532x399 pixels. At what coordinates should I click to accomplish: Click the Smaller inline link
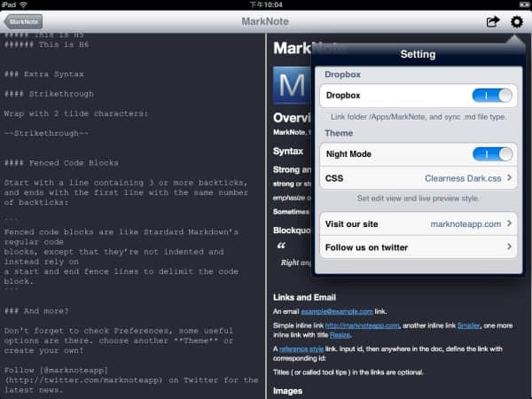click(468, 325)
